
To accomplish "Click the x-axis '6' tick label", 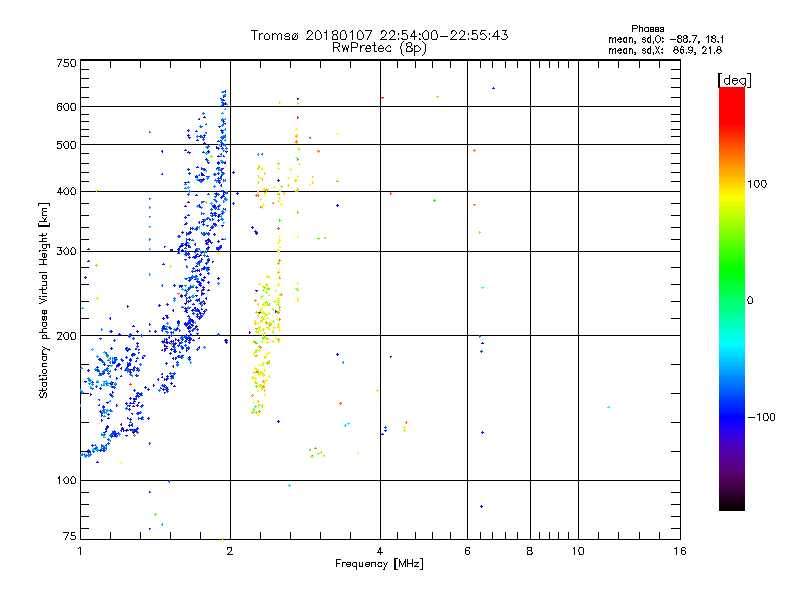I will point(467,551).
